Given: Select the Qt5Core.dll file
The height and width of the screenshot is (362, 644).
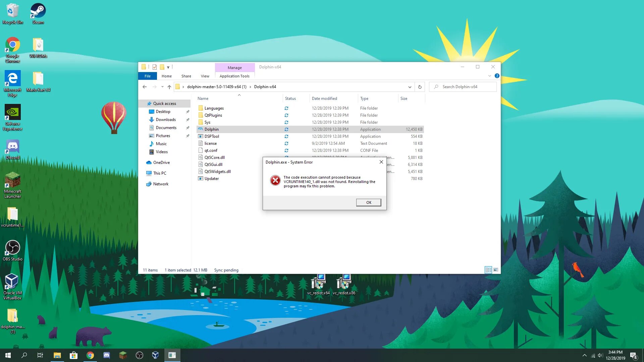Looking at the screenshot, I should point(215,158).
